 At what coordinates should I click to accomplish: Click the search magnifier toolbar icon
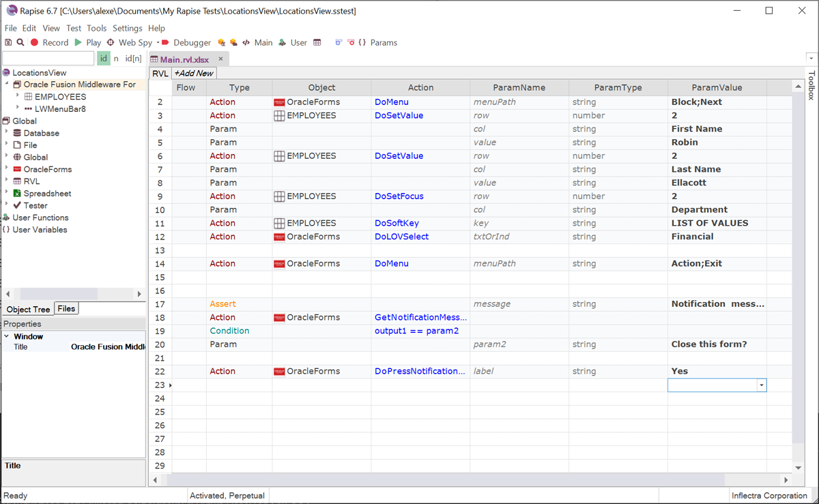click(20, 42)
